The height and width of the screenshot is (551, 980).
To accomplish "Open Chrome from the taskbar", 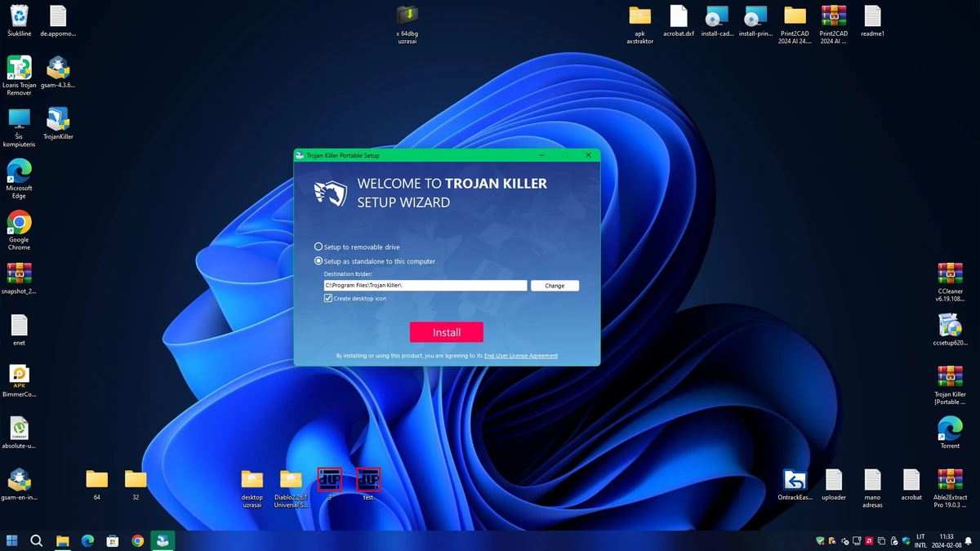I will point(138,540).
